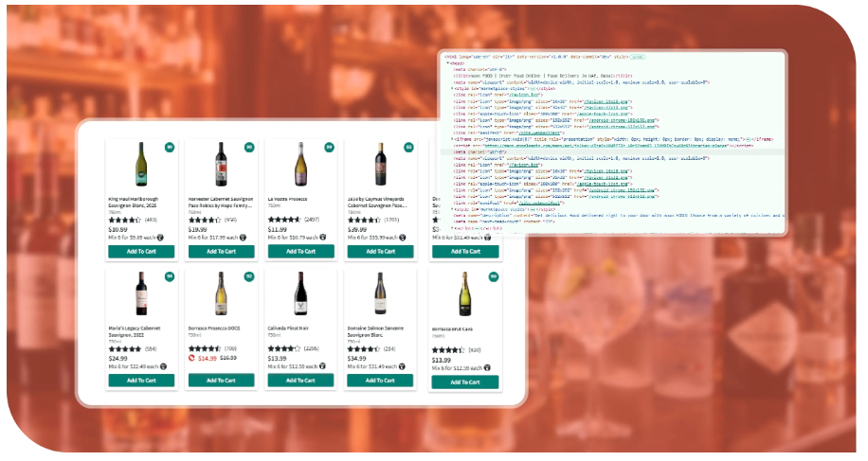
Task: Click info icon on Caliveda Pinot Noir card
Action: (322, 366)
